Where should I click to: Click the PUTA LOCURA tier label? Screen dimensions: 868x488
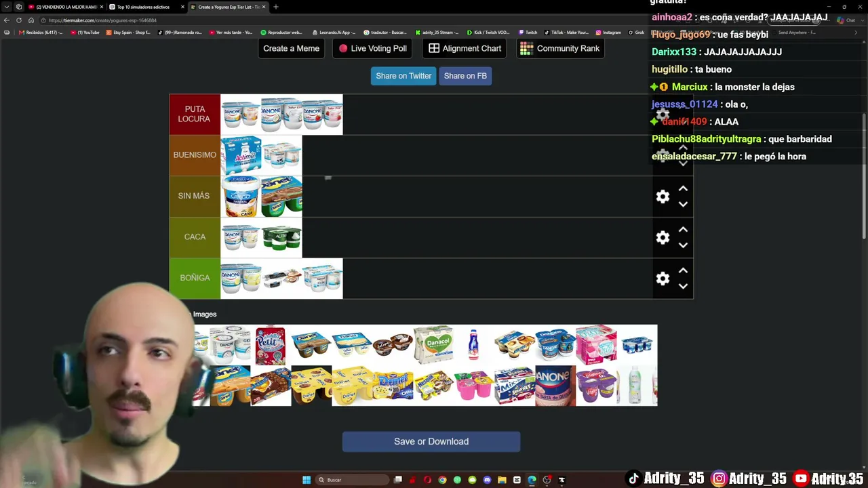click(x=195, y=115)
